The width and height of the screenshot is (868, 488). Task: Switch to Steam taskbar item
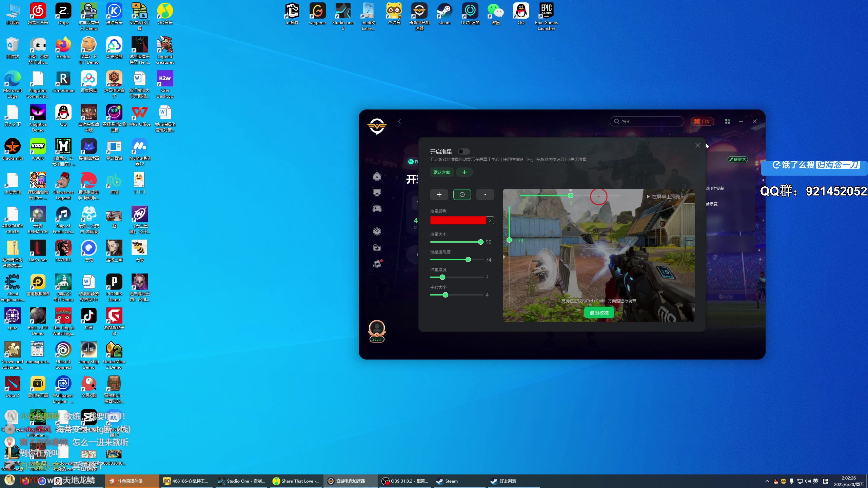(460, 481)
